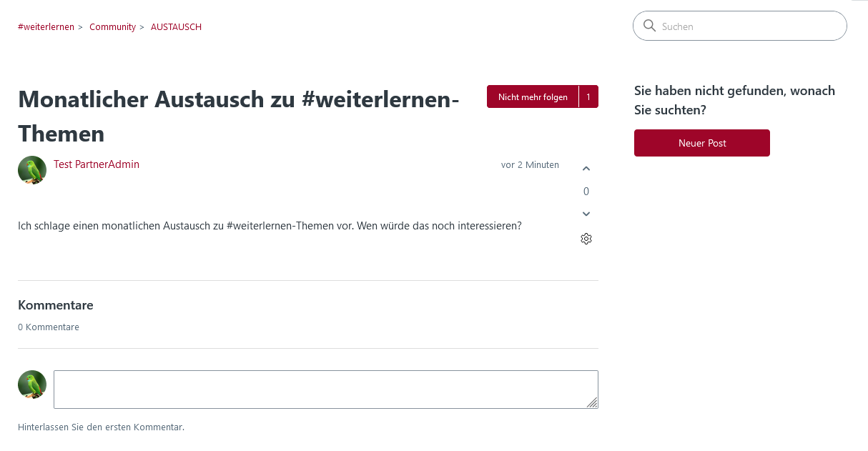Screen dimensions: 868x451
Task: Open the Community breadcrumb link
Action: (x=112, y=26)
